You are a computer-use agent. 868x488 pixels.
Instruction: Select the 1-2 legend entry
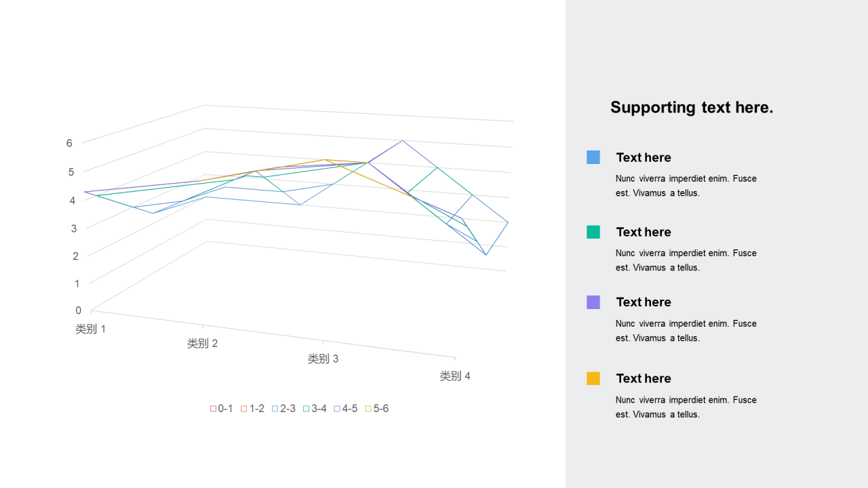252,409
